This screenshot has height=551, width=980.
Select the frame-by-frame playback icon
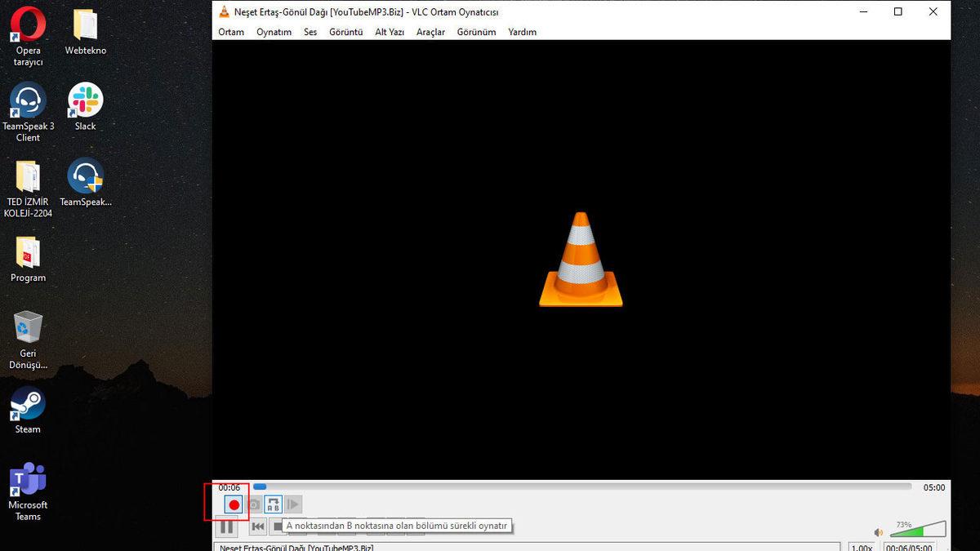tap(292, 504)
